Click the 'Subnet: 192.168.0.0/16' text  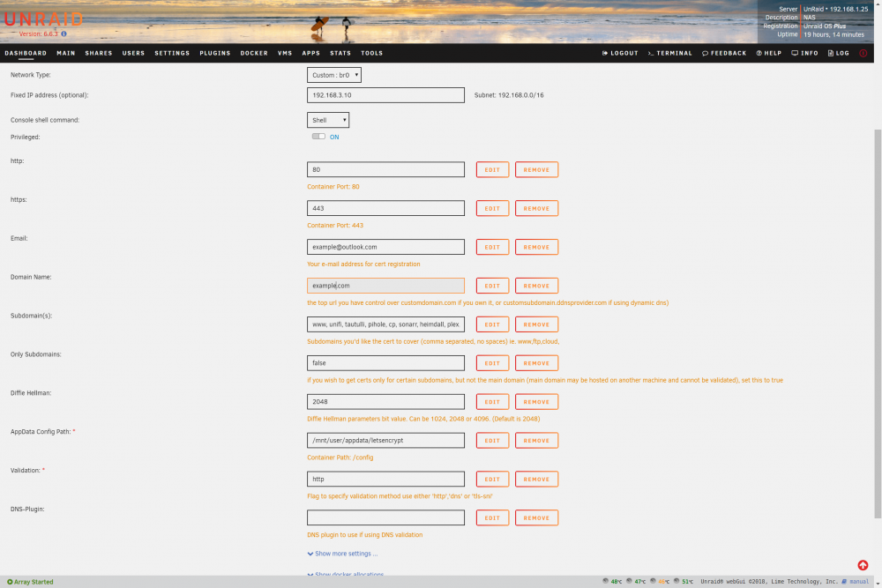click(509, 95)
